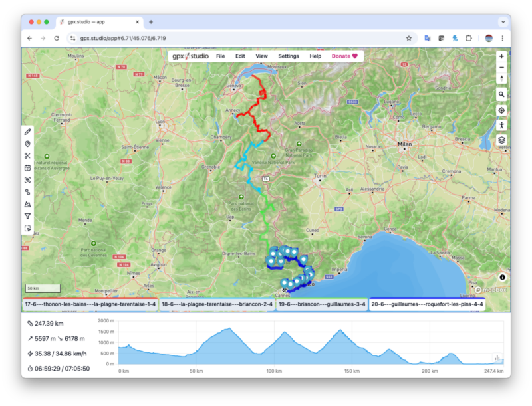Image resolution: width=532 pixels, height=406 pixels.
Task: Click the Help button in the menu bar
Action: pyautogui.click(x=315, y=56)
